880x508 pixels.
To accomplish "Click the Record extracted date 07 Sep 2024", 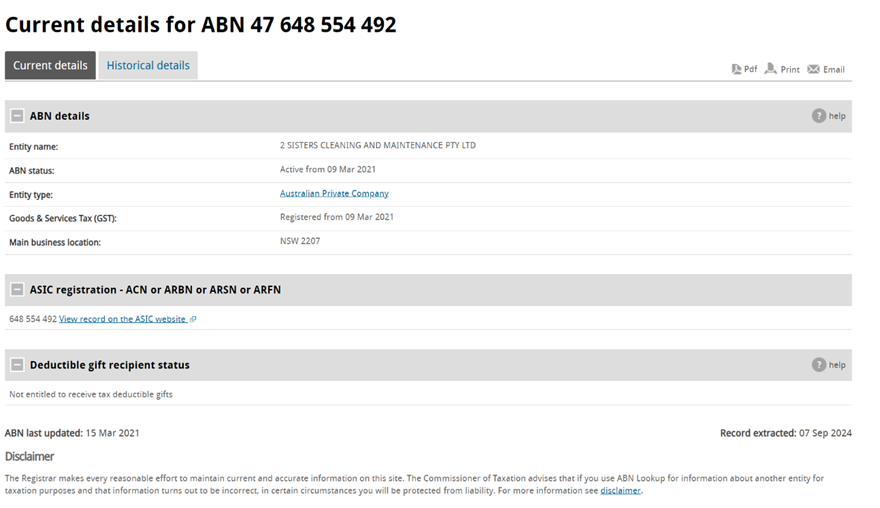I will click(x=825, y=433).
